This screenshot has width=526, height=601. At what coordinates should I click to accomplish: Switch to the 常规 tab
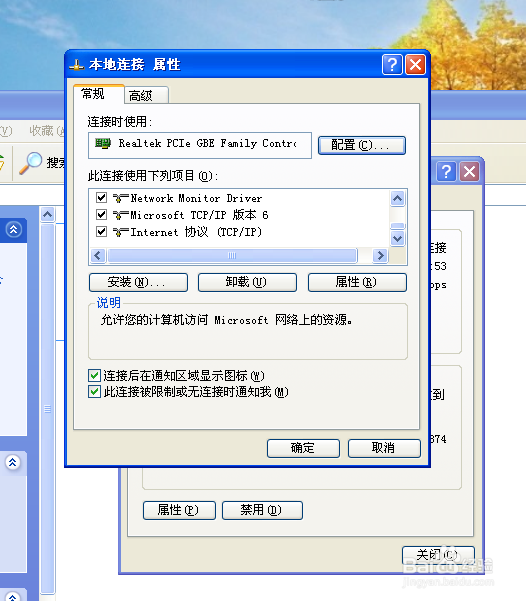(99, 94)
